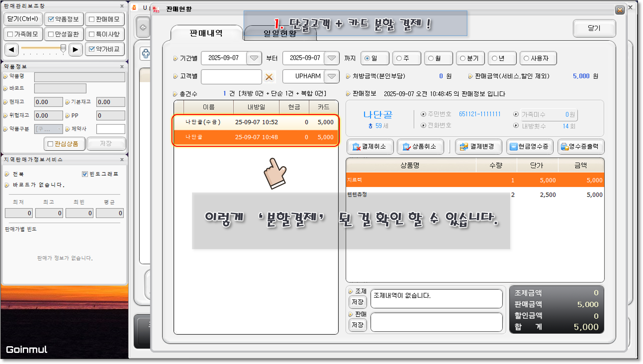Image resolution: width=643 pixels, height=364 pixels.
Task: Click the left arrow slider step button
Action: pyautogui.click(x=11, y=50)
